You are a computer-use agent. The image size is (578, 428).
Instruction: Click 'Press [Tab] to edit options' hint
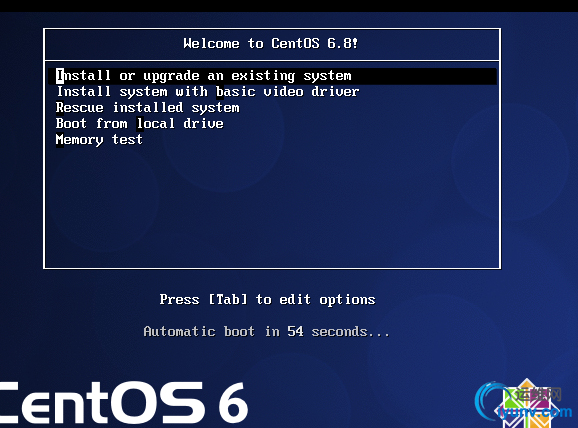coord(267,299)
